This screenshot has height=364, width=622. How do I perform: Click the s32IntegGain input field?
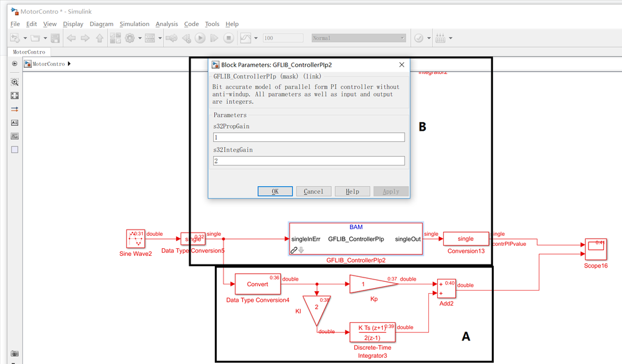(x=309, y=161)
